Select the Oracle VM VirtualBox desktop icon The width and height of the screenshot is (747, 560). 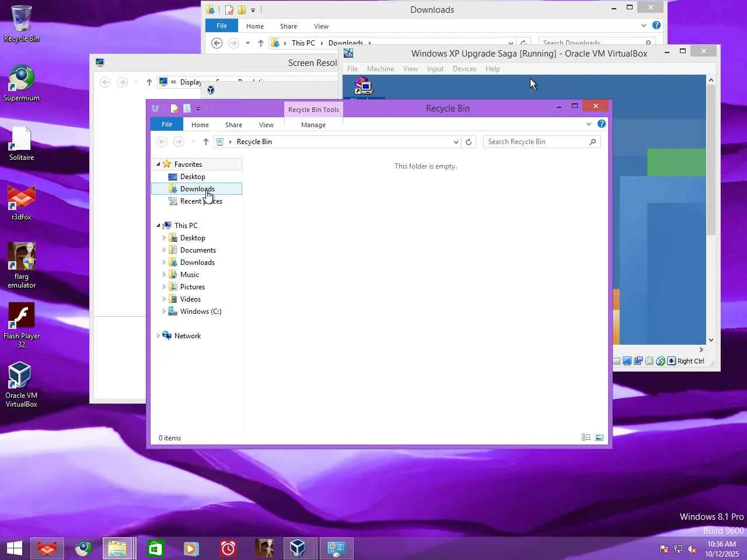coord(22,384)
